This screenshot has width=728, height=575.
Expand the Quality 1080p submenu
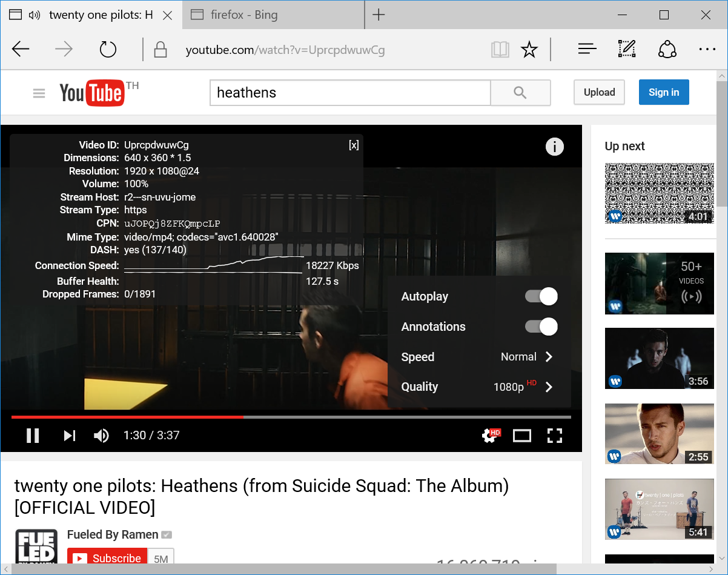click(479, 387)
